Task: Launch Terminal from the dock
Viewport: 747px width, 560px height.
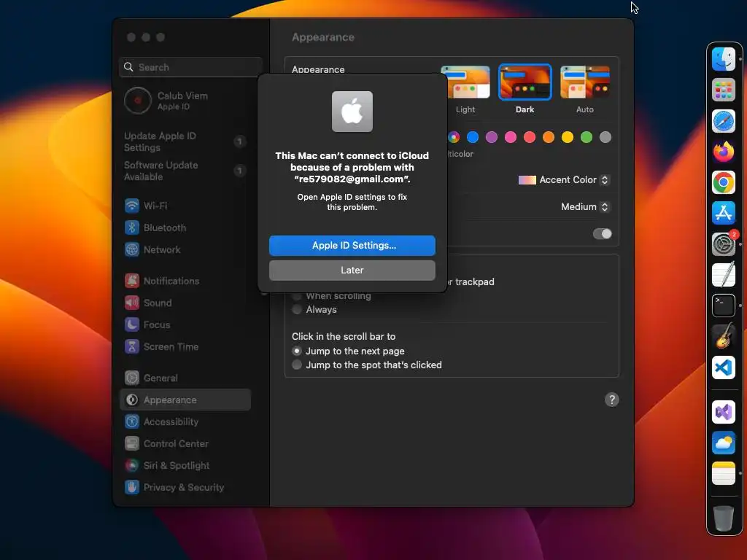Action: (x=723, y=306)
